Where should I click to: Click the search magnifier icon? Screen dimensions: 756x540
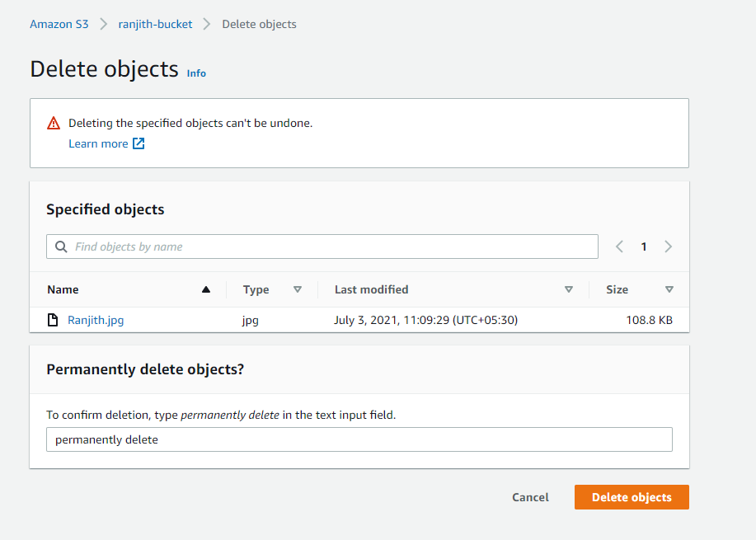point(61,247)
